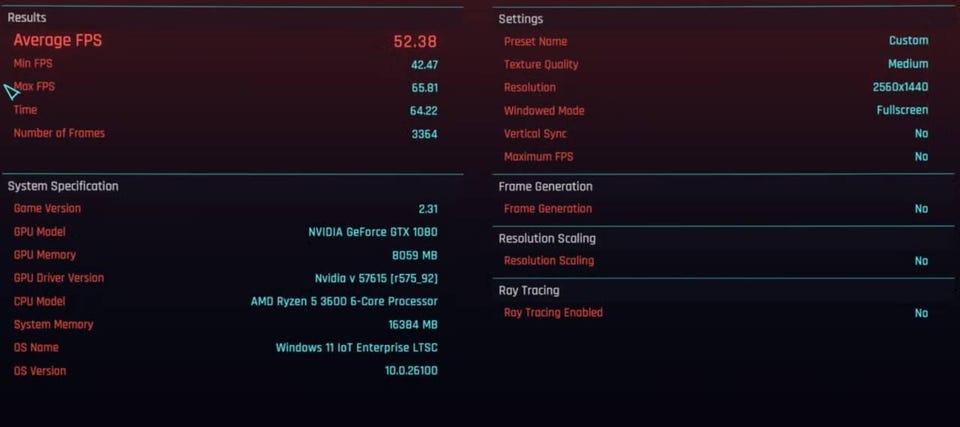Click the GPU Driver Version label
Screen dimensions: 960x427
(x=59, y=278)
